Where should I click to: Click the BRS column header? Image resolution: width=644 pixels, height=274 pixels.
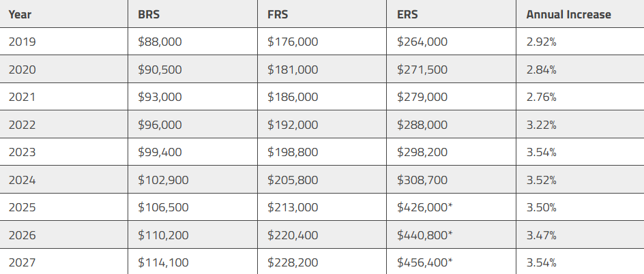point(192,14)
